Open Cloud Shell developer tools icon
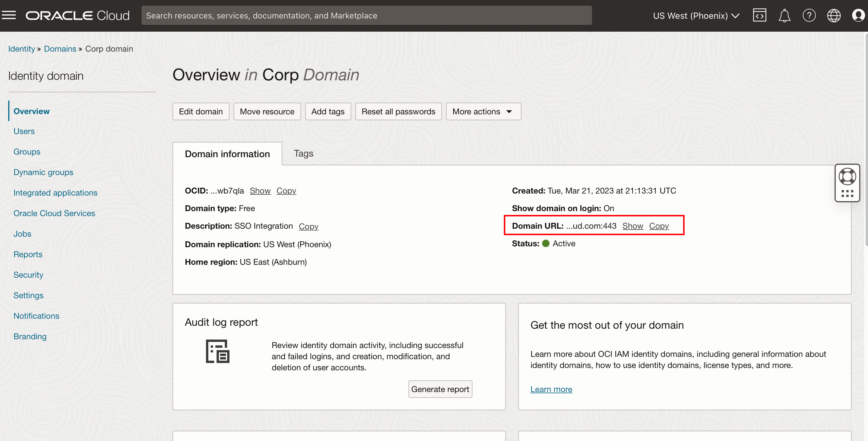Image resolution: width=868 pixels, height=441 pixels. pyautogui.click(x=759, y=16)
